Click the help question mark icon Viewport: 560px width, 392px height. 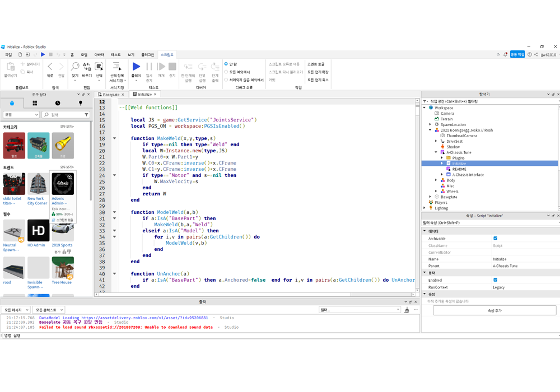click(530, 55)
